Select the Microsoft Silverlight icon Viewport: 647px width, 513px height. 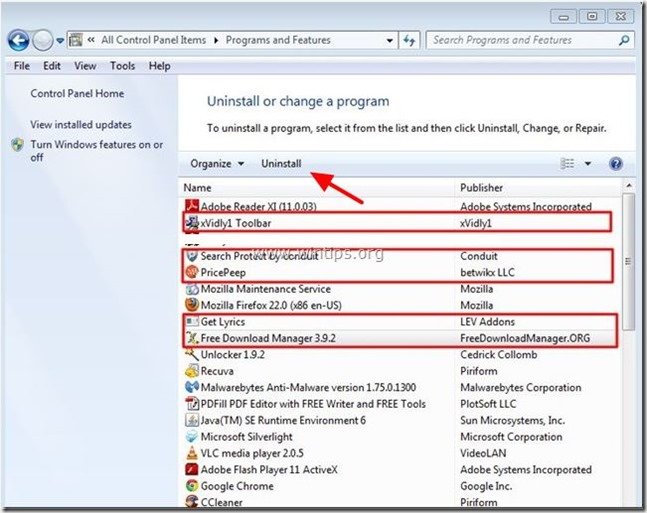[192, 437]
